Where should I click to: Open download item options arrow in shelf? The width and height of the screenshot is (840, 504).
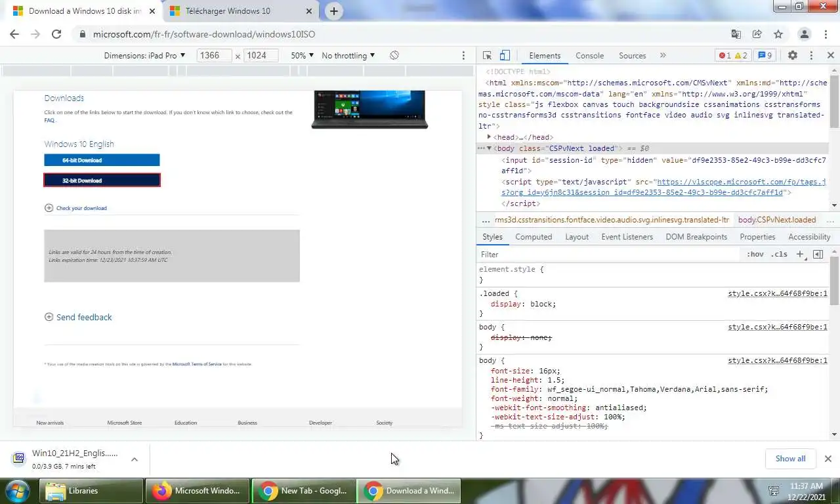[135, 459]
